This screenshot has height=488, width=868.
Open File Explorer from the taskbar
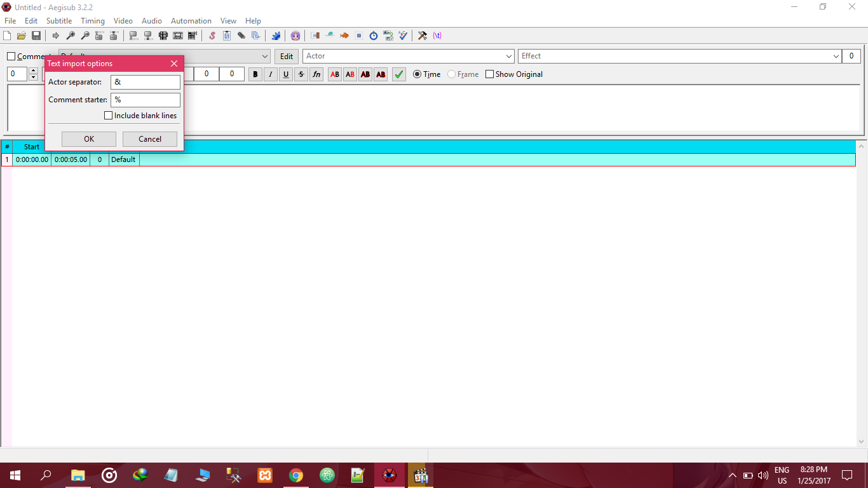(78, 475)
